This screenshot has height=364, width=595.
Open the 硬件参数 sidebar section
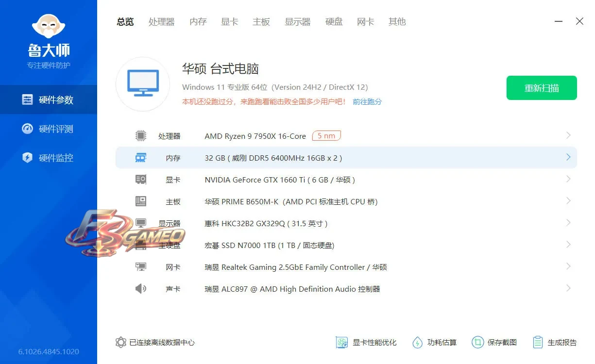tap(49, 99)
